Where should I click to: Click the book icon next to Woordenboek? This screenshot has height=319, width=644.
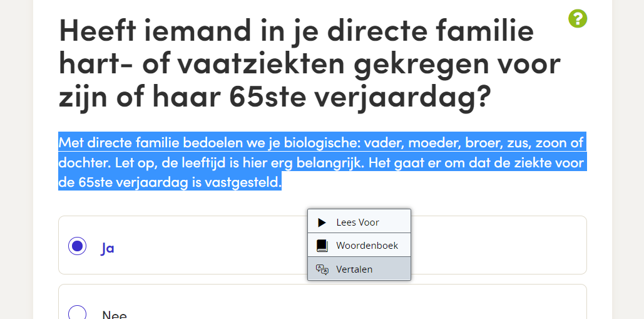coord(322,246)
